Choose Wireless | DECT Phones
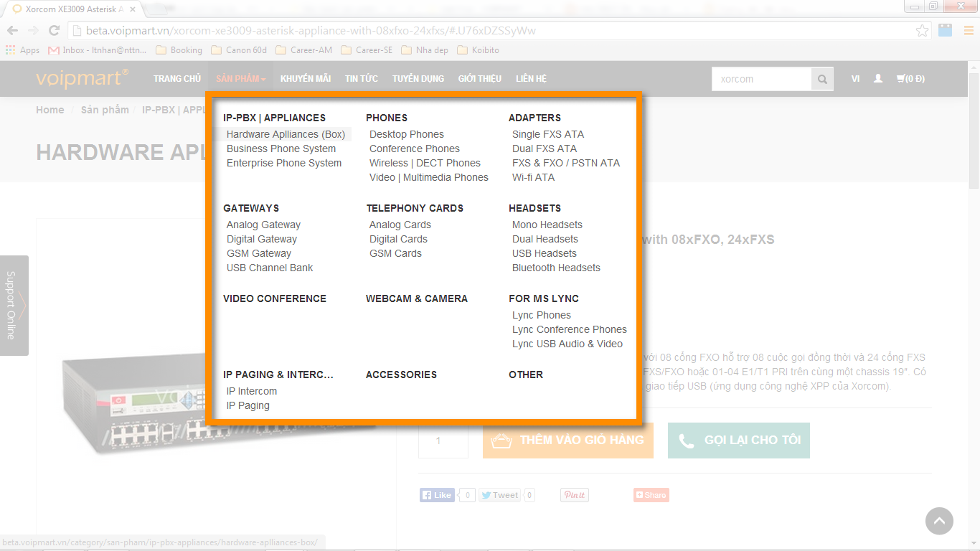Viewport: 980px width, 551px height. 425,163
